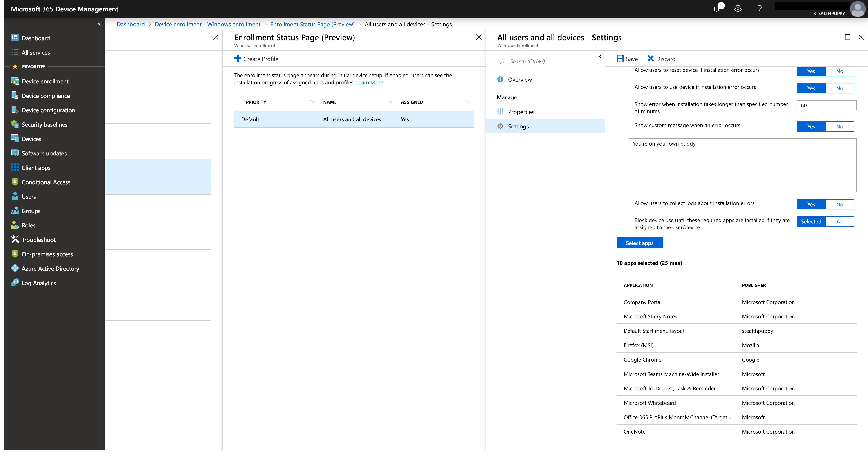The height and width of the screenshot is (457, 868).
Task: Click Discard to cancel changes
Action: (661, 59)
